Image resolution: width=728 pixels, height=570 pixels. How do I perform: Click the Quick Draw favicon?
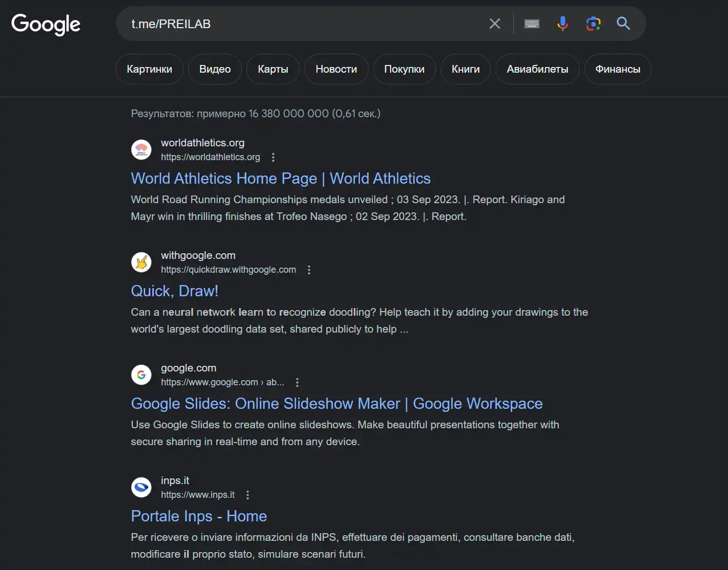pyautogui.click(x=141, y=262)
